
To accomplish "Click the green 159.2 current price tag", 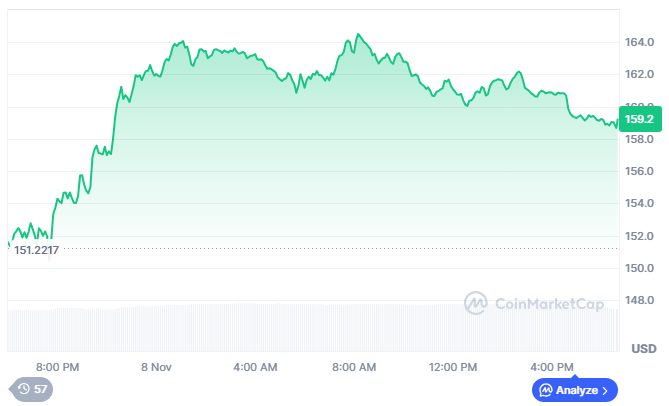I will click(638, 120).
